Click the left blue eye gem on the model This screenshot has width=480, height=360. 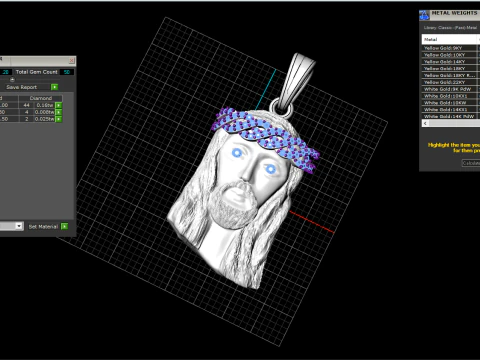click(237, 153)
